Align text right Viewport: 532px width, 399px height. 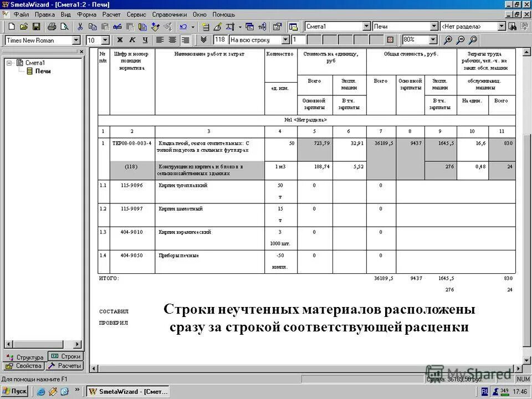tap(185, 40)
